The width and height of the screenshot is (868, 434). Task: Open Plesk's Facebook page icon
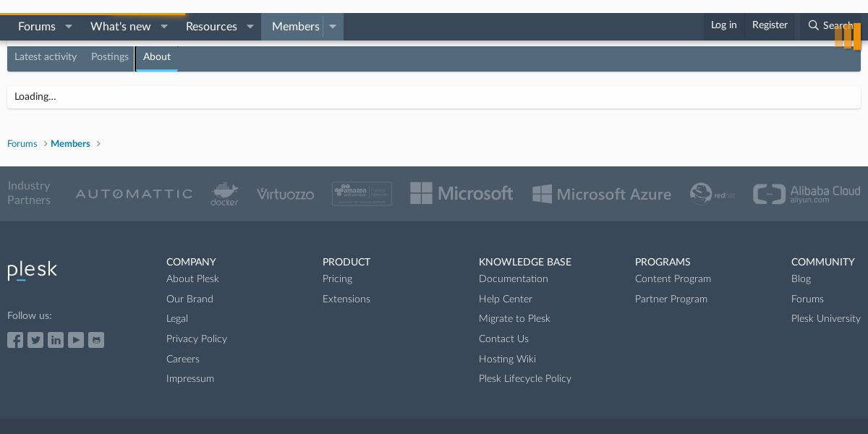point(15,340)
